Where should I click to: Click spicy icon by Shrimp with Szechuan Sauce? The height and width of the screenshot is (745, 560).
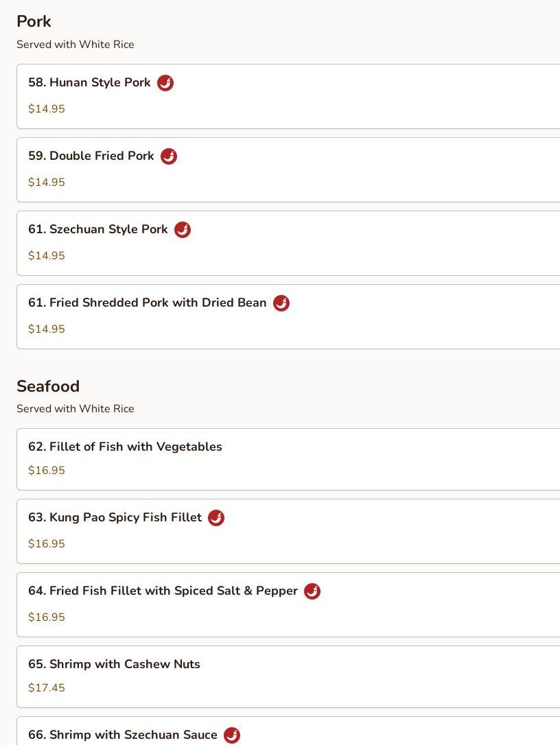(x=232, y=735)
